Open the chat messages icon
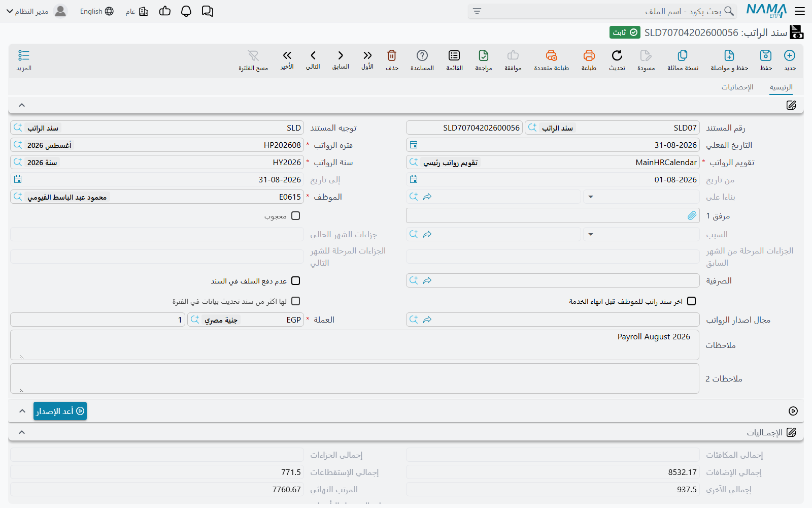Viewport: 812px width, 508px height. pos(208,11)
